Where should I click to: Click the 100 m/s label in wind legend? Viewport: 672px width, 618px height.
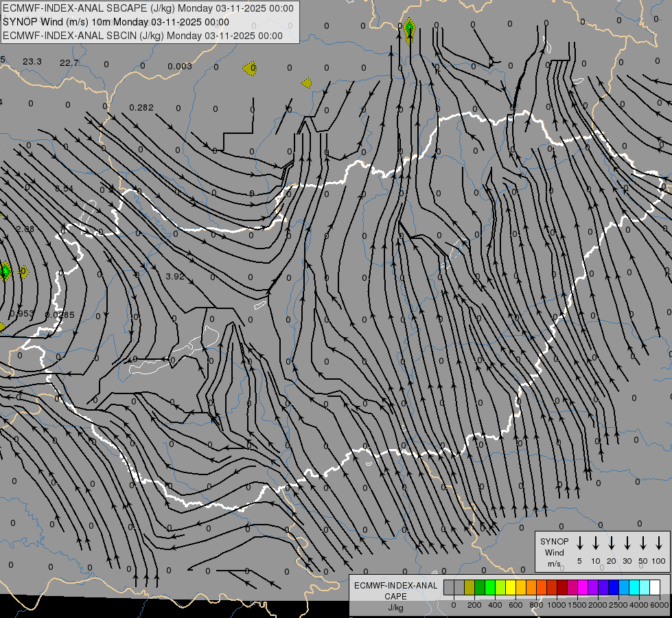coord(659,561)
